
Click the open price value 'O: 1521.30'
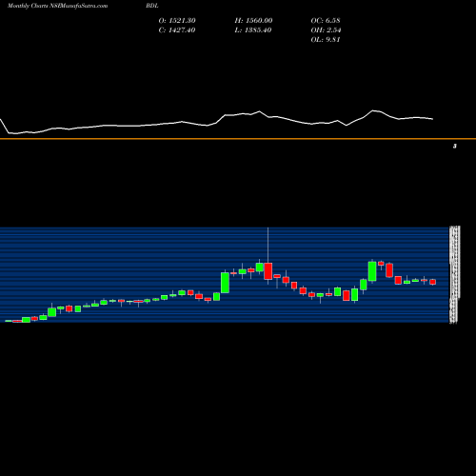coord(177,21)
